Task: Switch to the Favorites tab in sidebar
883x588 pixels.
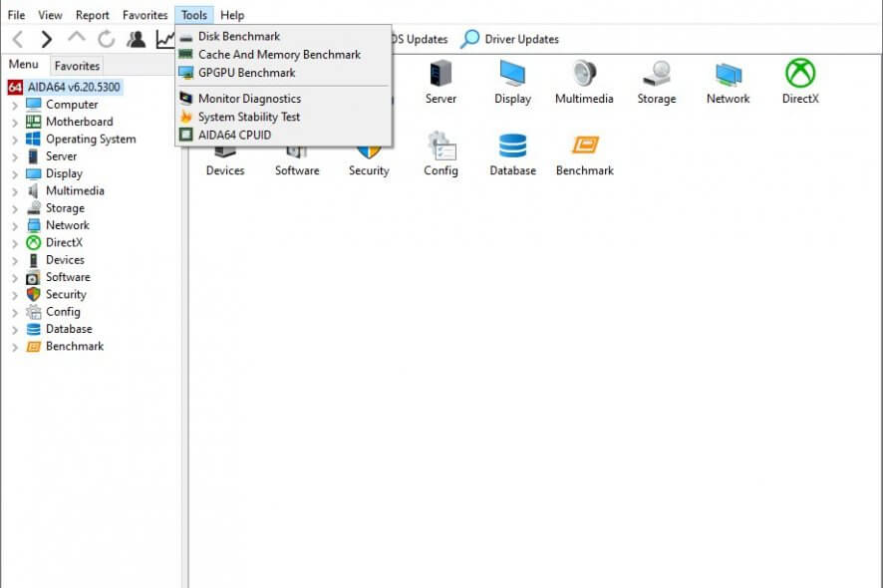Action: tap(77, 66)
